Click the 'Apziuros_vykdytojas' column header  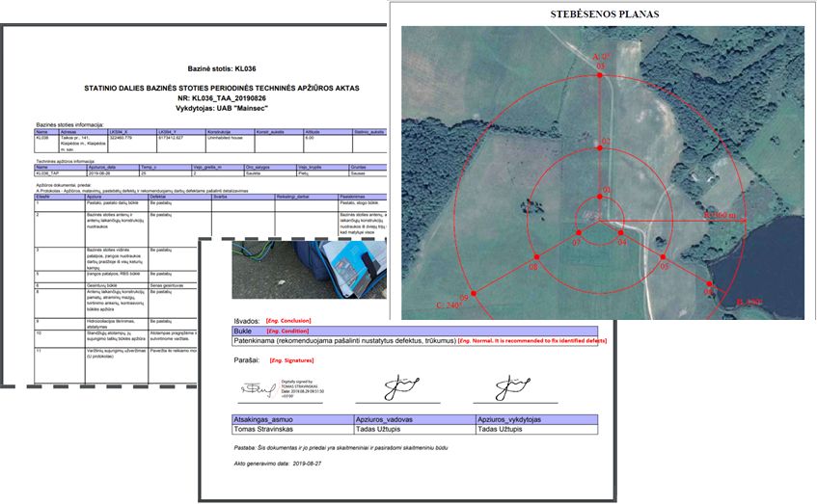[x=537, y=419]
